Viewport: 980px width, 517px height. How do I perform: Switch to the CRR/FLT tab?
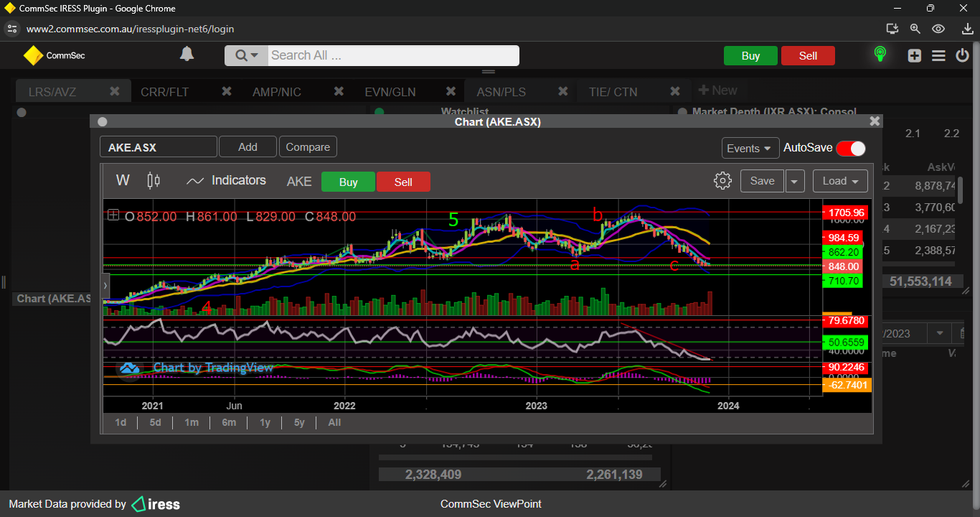tap(165, 92)
